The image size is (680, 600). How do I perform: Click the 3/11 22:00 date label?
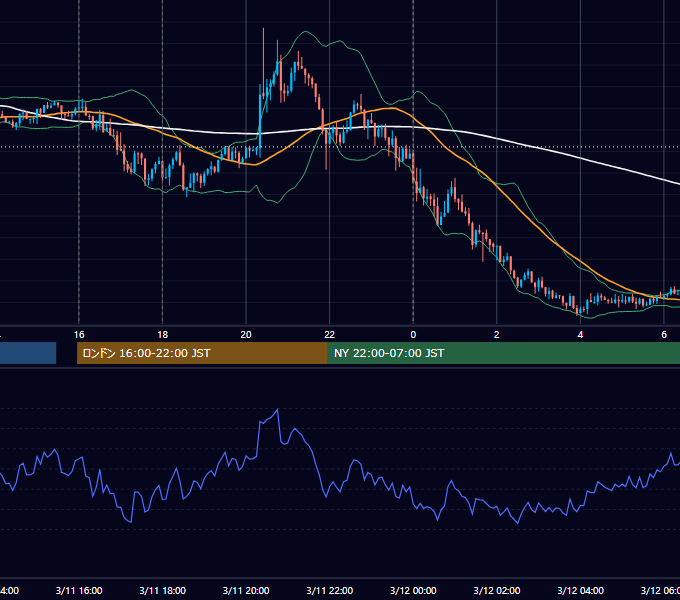(x=330, y=590)
